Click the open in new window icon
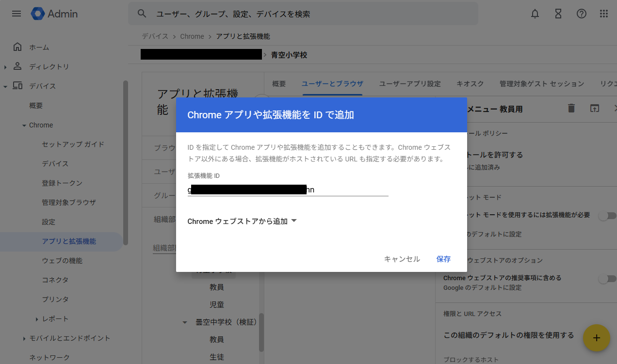Screen dimensions: 617x364 click(x=595, y=109)
